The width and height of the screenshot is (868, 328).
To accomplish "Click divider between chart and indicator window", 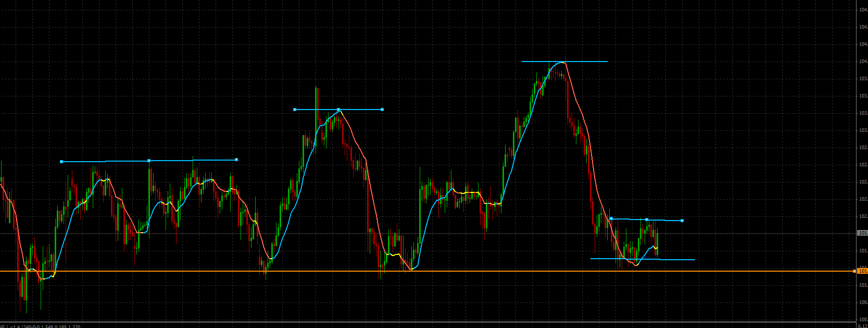I will coord(427,322).
